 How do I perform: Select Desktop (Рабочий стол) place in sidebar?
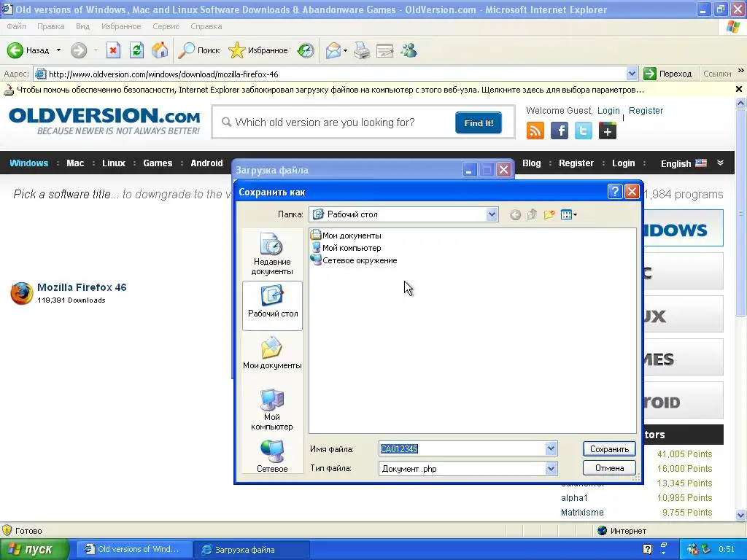(272, 305)
